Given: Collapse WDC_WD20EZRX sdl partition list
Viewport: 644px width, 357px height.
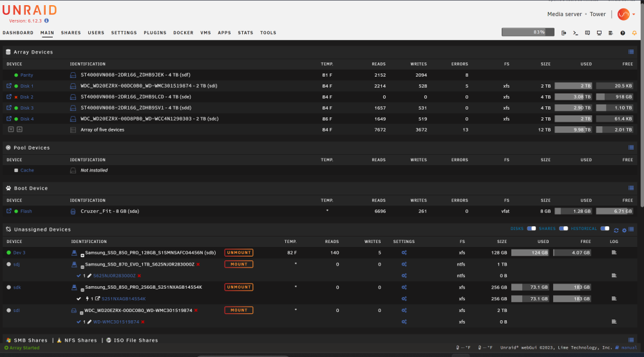Looking at the screenshot, I should click(81, 313).
